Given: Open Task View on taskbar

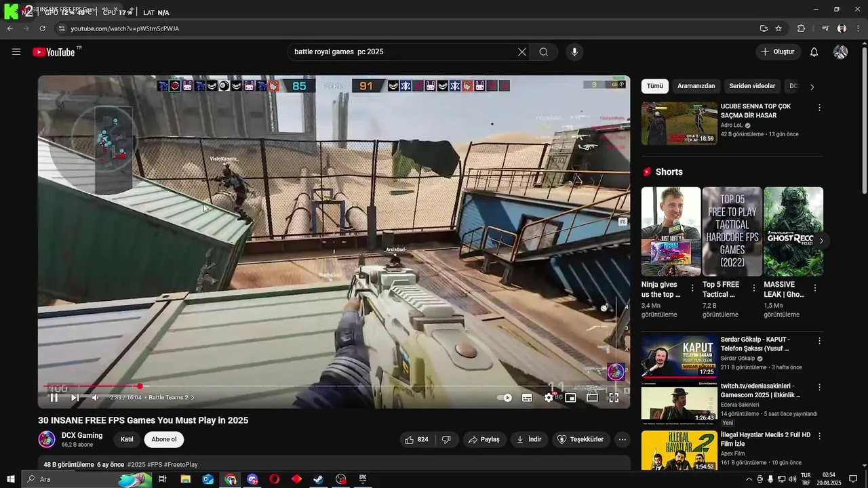Looking at the screenshot, I should tap(163, 479).
